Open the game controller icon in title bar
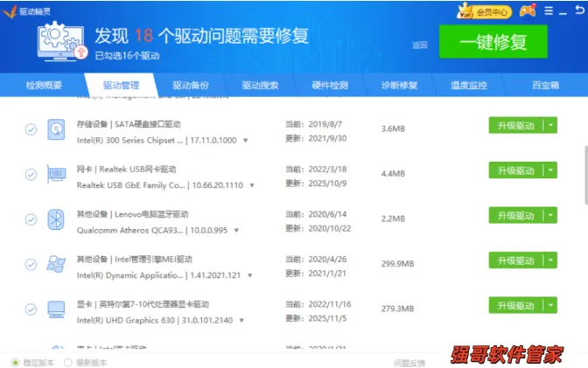 pos(528,10)
